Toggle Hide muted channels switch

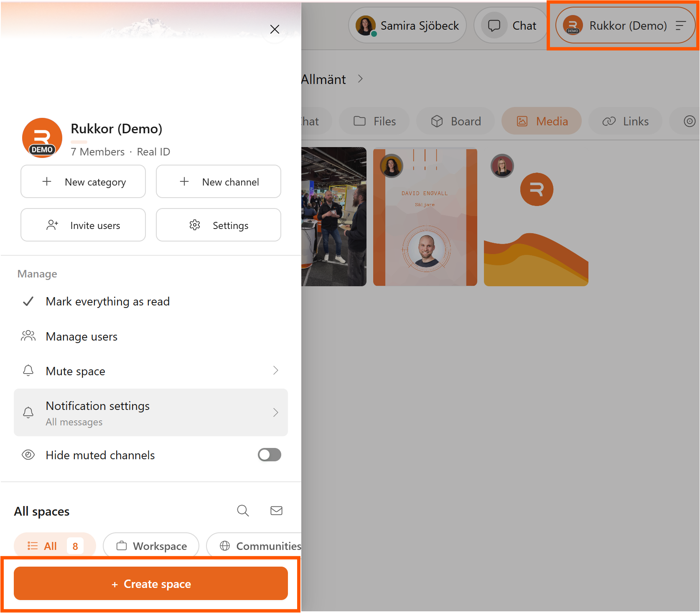[x=270, y=455]
